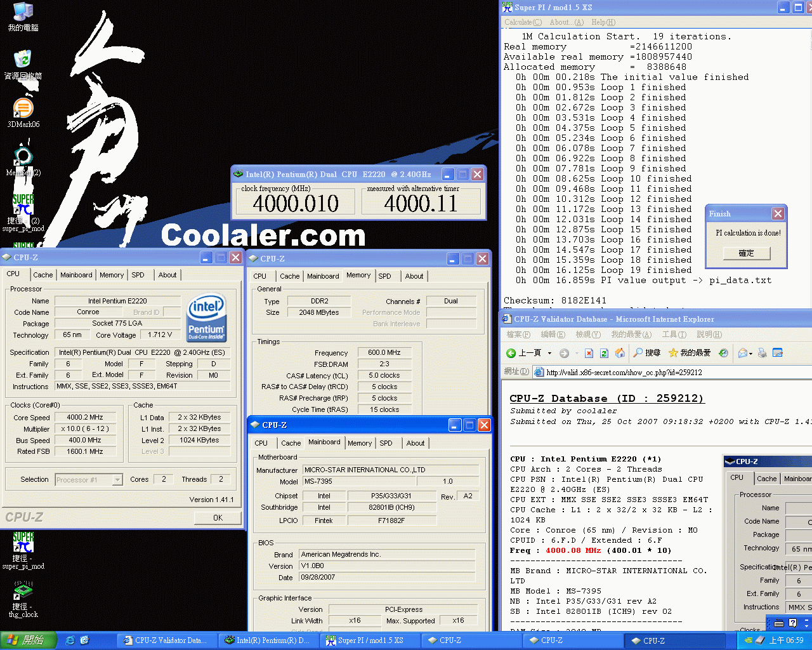Click the Core Voltage 1.712 V value

coord(160,335)
